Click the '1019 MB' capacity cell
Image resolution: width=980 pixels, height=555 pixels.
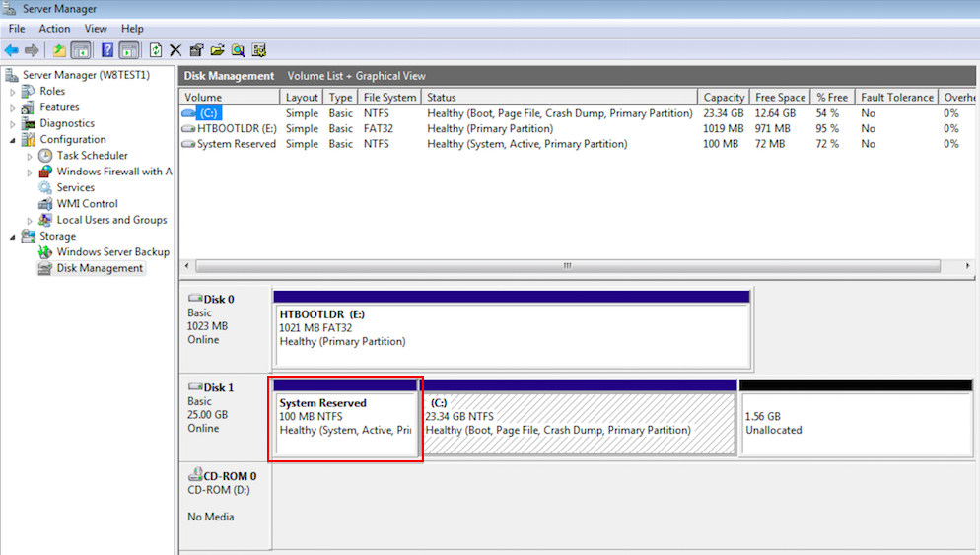723,128
